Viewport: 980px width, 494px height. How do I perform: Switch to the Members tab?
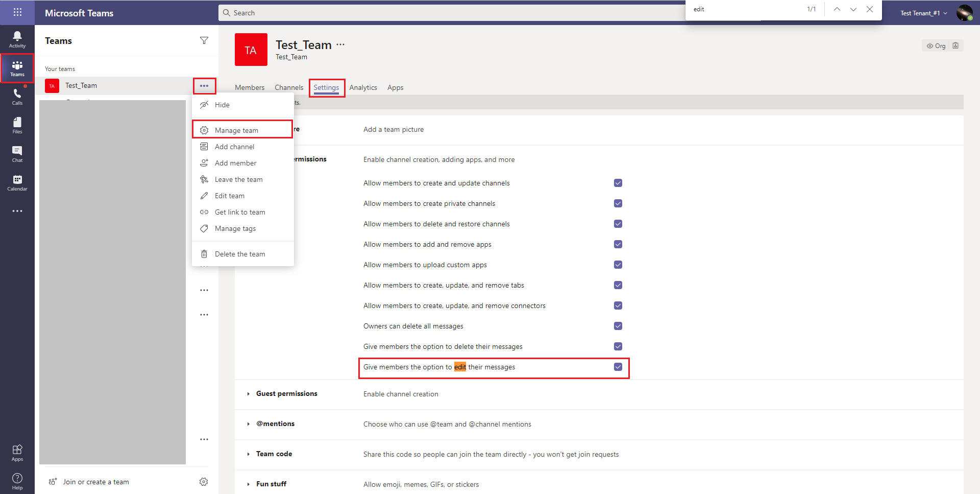tap(250, 87)
